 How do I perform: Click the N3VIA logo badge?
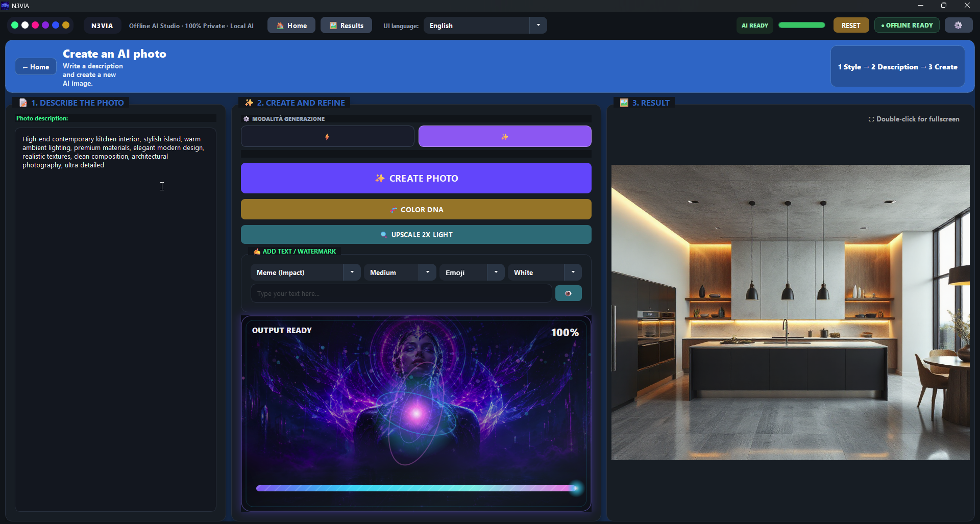click(102, 26)
